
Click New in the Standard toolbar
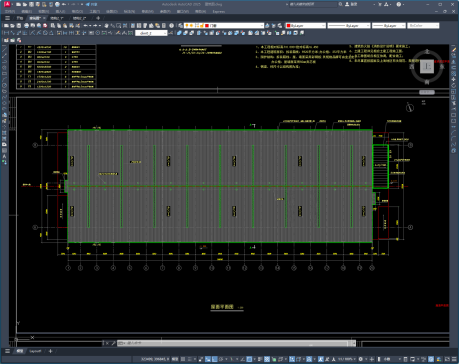pos(6,26)
